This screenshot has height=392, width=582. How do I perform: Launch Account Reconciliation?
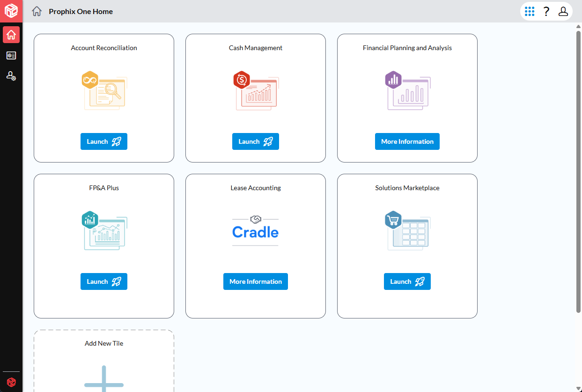pos(104,141)
